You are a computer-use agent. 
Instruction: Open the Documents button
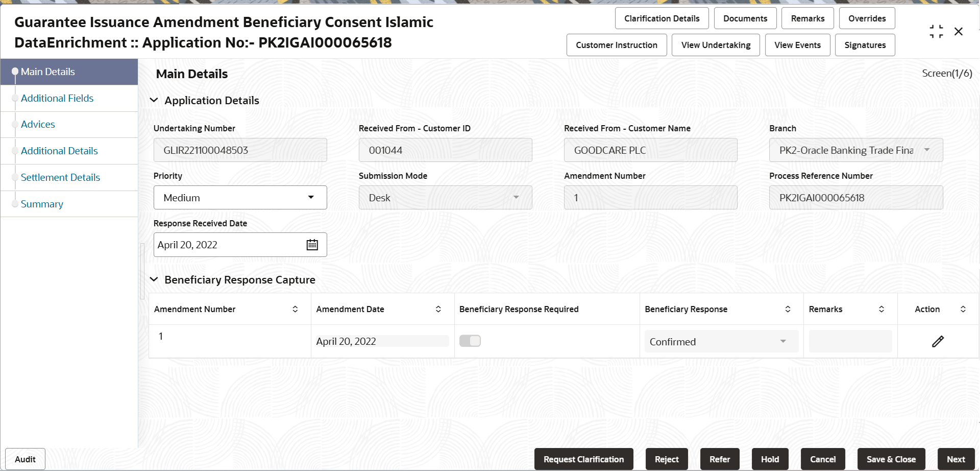tap(745, 18)
